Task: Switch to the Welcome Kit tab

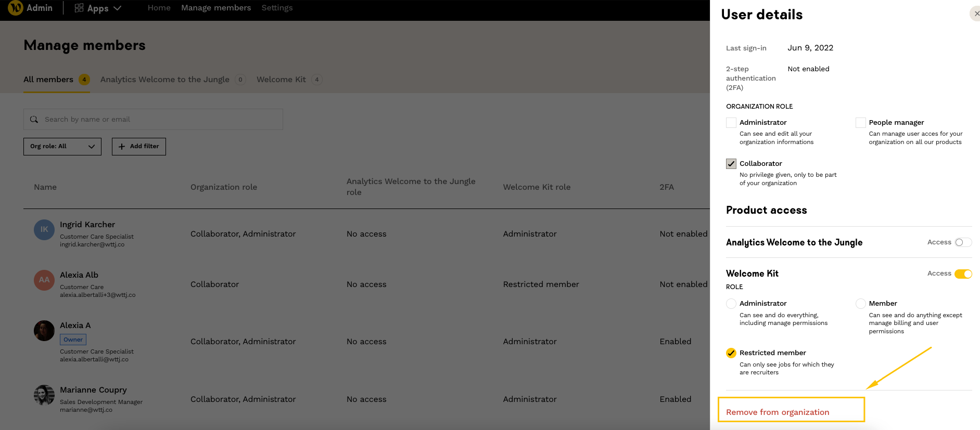Action: click(289, 80)
